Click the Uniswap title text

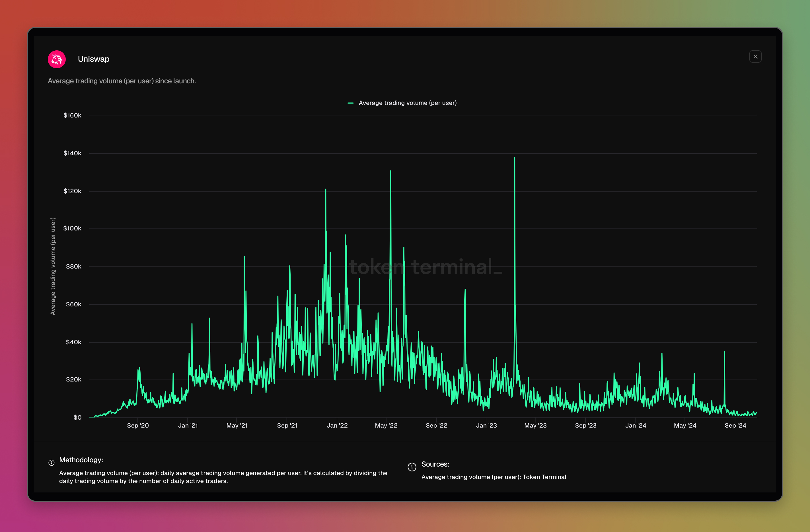(94, 59)
